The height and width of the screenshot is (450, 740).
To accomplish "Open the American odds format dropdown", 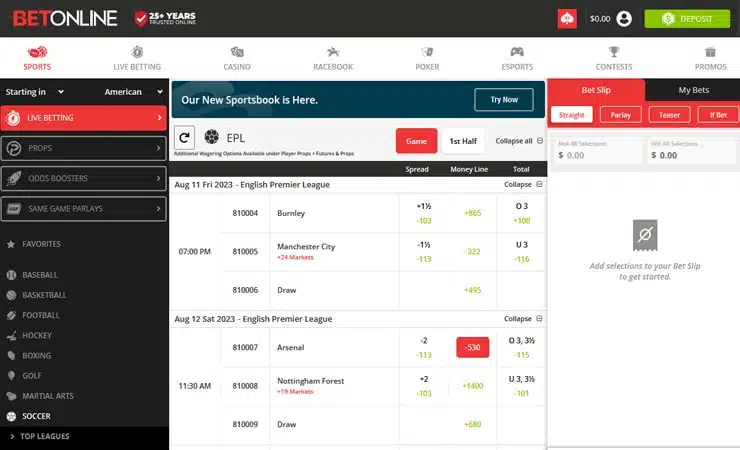I will click(132, 92).
